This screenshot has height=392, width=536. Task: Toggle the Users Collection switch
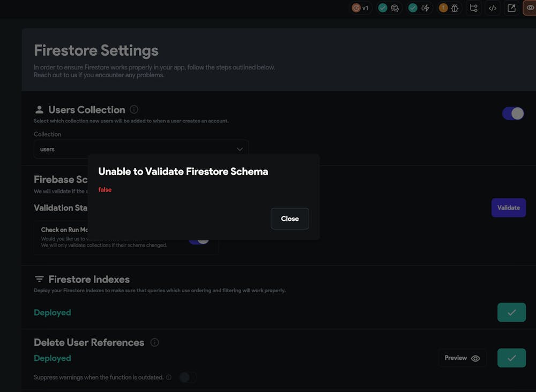513,113
